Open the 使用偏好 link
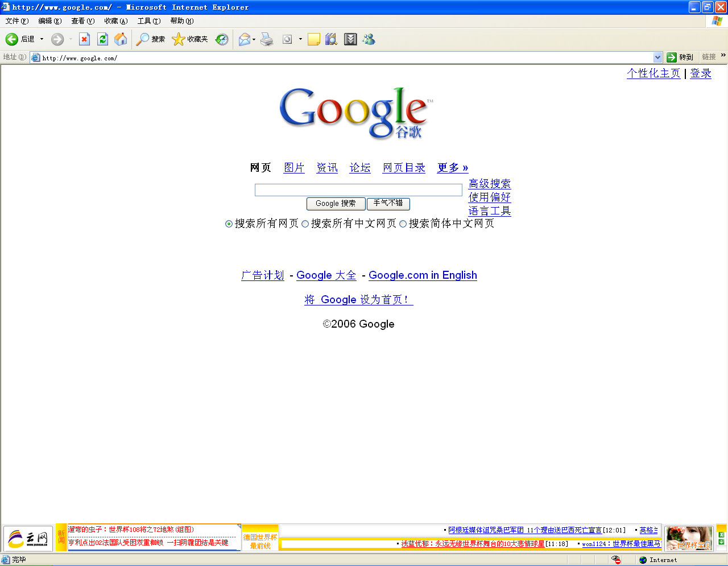Screen dimensions: 728x566 (x=490, y=197)
